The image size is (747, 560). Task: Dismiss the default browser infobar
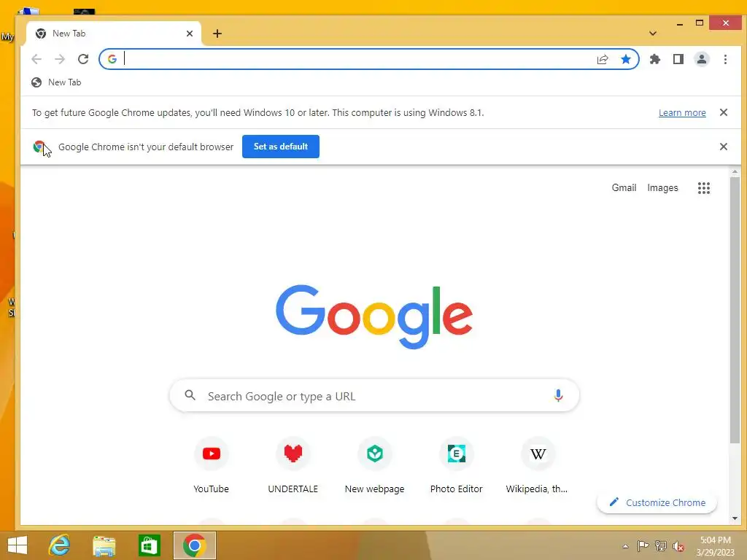(x=724, y=147)
